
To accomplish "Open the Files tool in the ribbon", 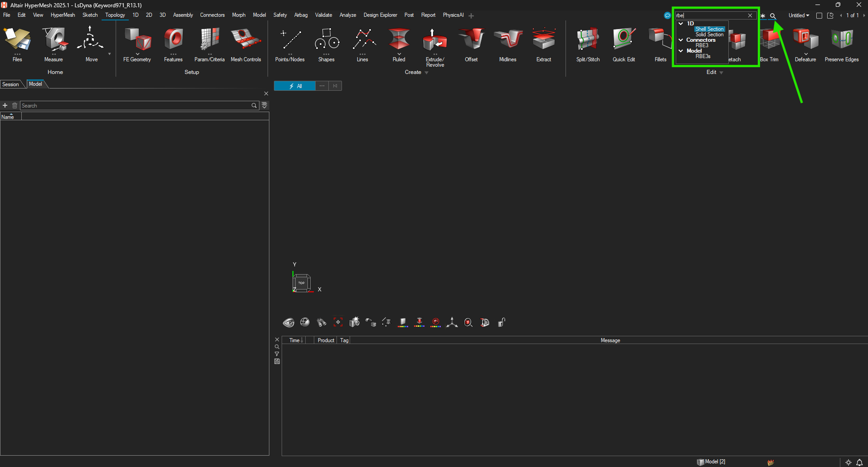I will point(17,44).
